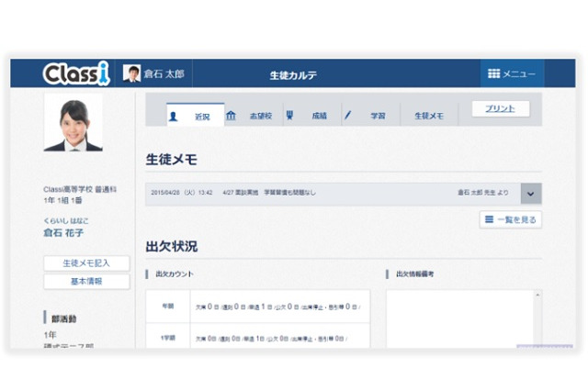
Task: Open the 生徒メモ tab
Action: tap(429, 116)
